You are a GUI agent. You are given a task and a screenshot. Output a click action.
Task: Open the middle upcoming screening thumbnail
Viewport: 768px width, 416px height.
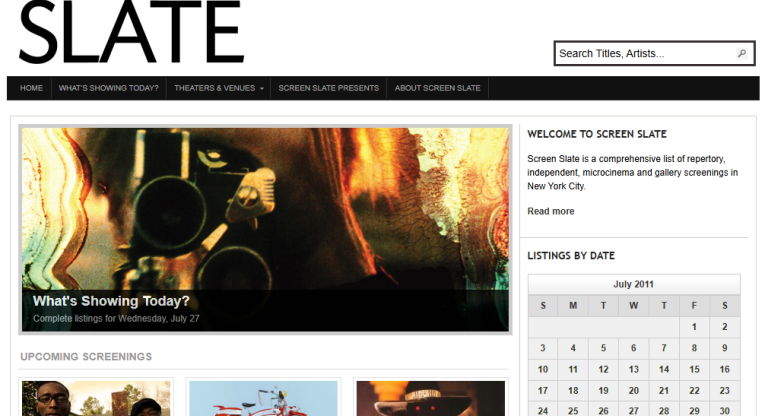263,399
